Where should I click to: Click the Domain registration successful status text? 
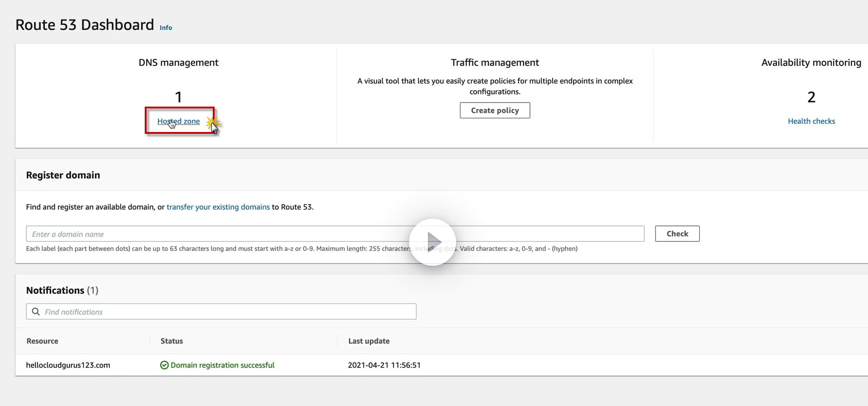click(x=222, y=365)
